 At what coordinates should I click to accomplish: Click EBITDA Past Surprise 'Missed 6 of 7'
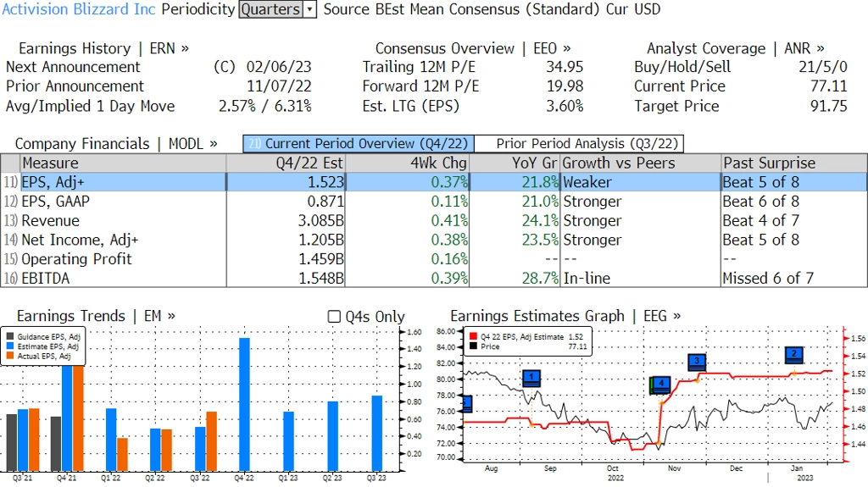[x=768, y=278]
